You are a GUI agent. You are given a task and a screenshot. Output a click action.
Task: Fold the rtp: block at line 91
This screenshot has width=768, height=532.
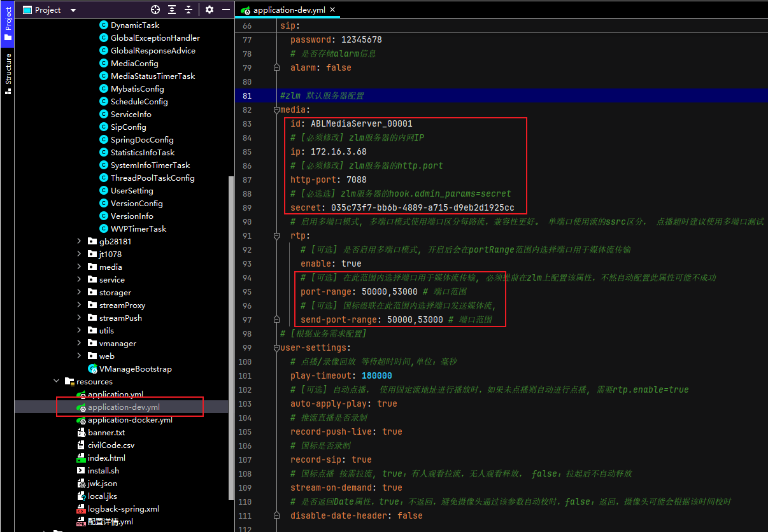click(x=276, y=235)
